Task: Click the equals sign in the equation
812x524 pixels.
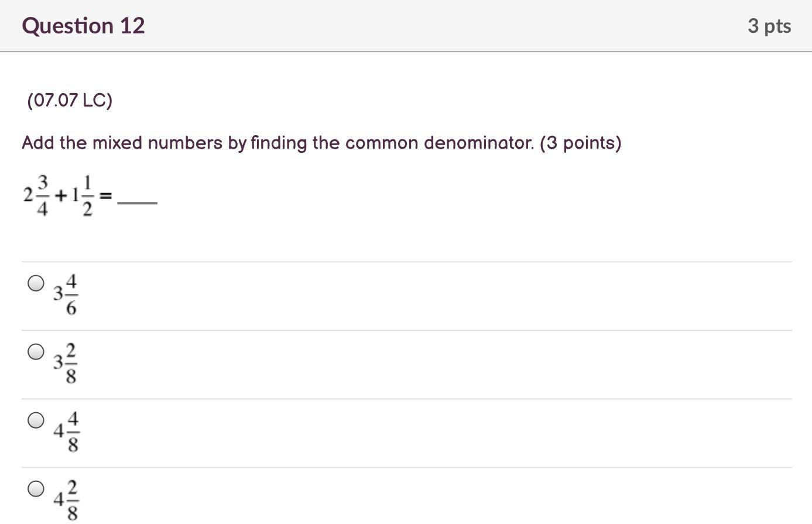Action: pos(105,197)
